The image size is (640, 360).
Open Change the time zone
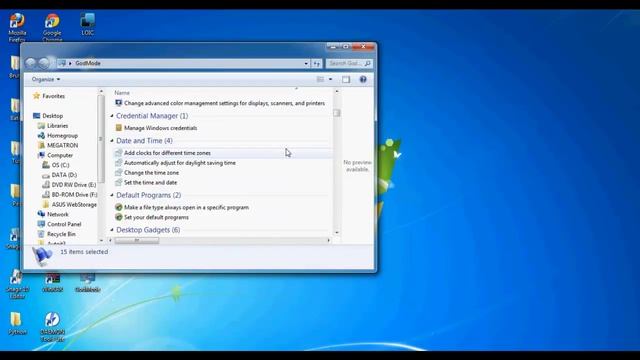click(x=151, y=172)
